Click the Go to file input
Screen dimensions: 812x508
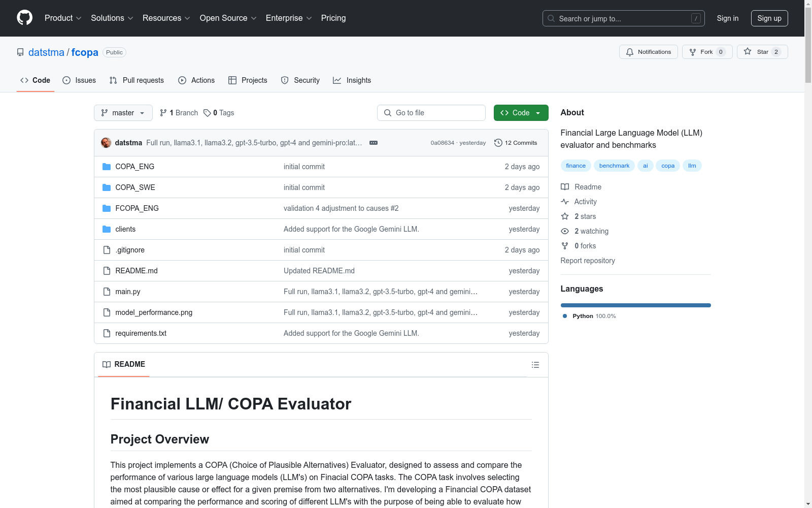point(431,113)
